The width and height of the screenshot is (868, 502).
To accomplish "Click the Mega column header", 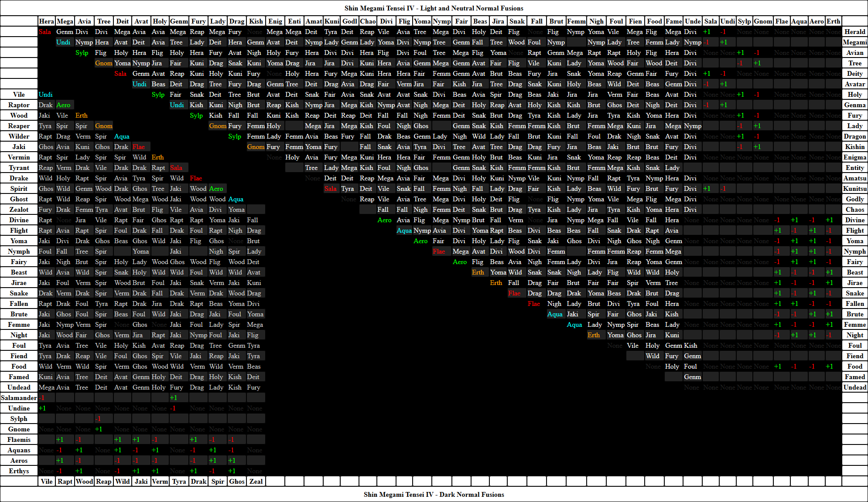I will click(x=65, y=21).
